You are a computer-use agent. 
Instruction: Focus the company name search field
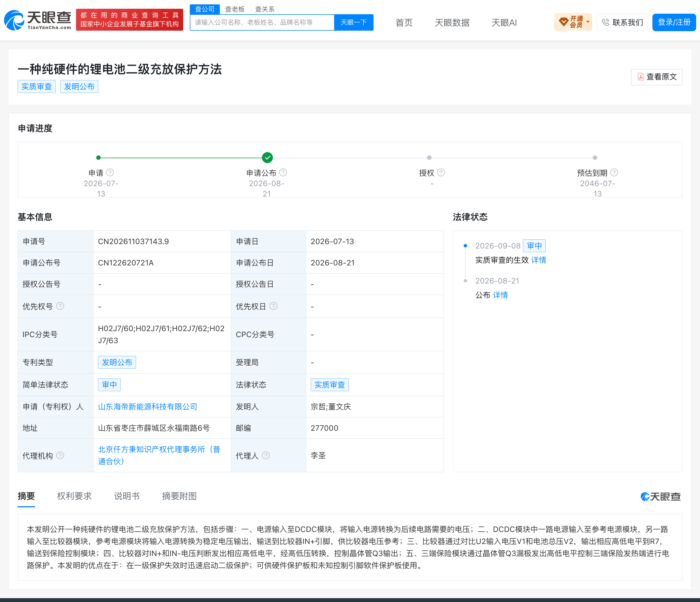point(262,22)
